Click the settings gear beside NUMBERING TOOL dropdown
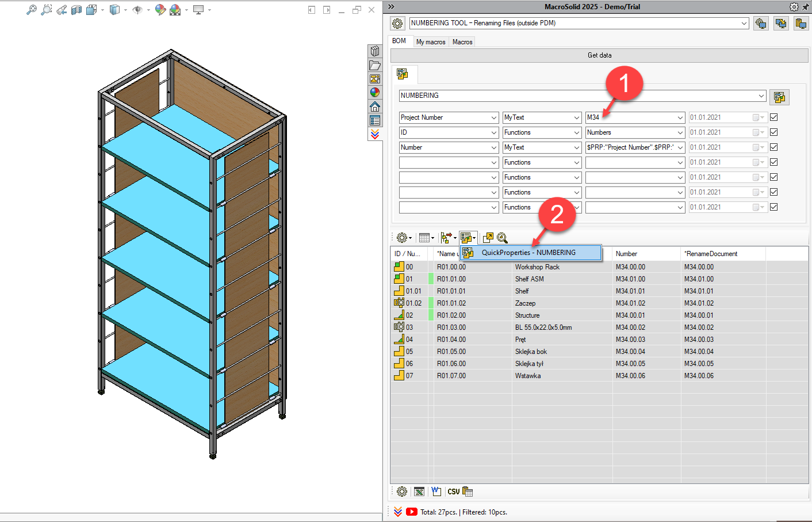The image size is (812, 522). pos(397,24)
